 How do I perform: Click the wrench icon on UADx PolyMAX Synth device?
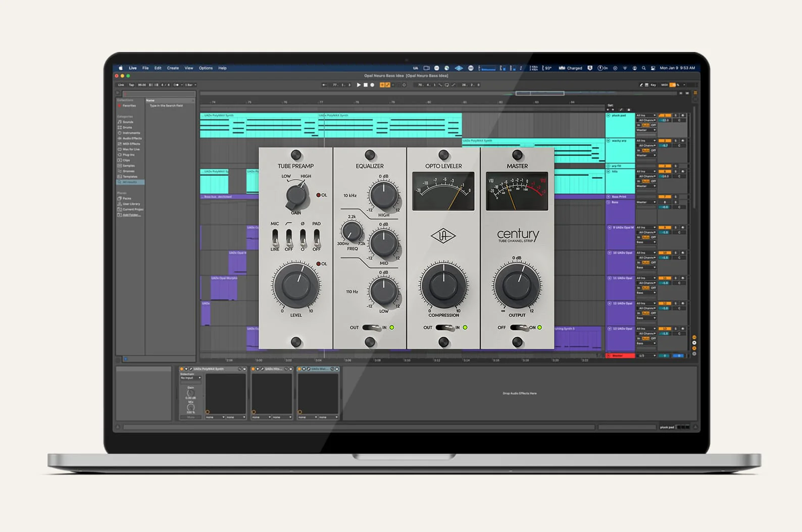(190, 369)
